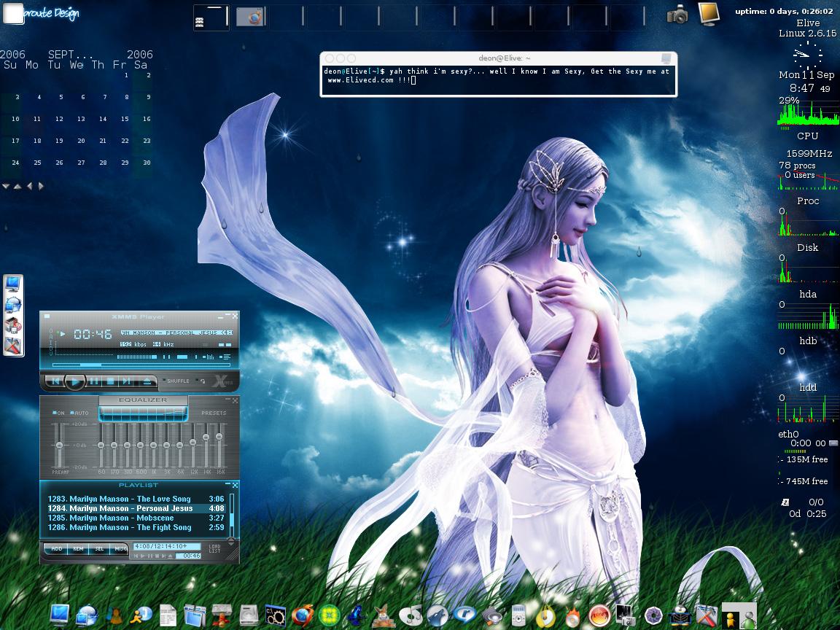Launch the AIM running man dock icon
This screenshot has width=840, height=630.
pyautogui.click(x=141, y=615)
